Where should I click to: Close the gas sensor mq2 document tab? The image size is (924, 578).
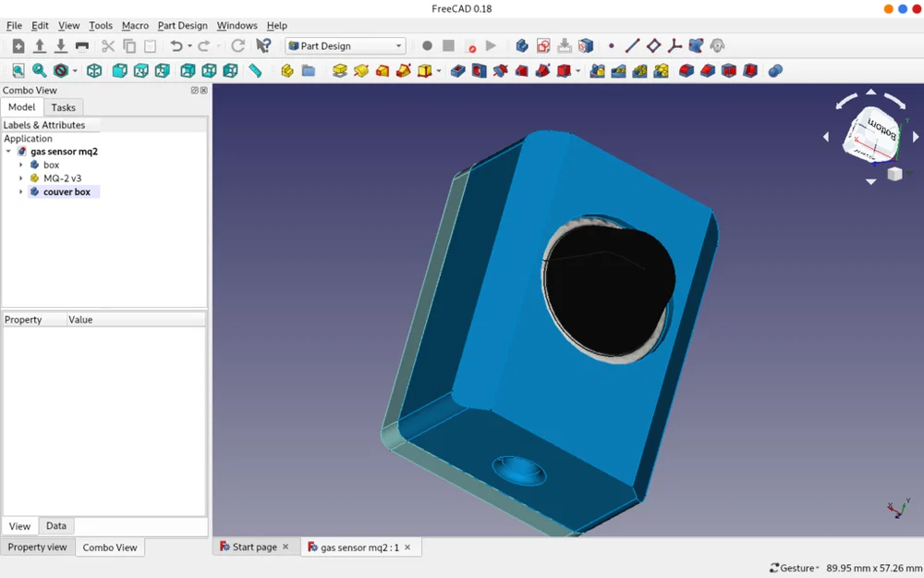(x=407, y=547)
